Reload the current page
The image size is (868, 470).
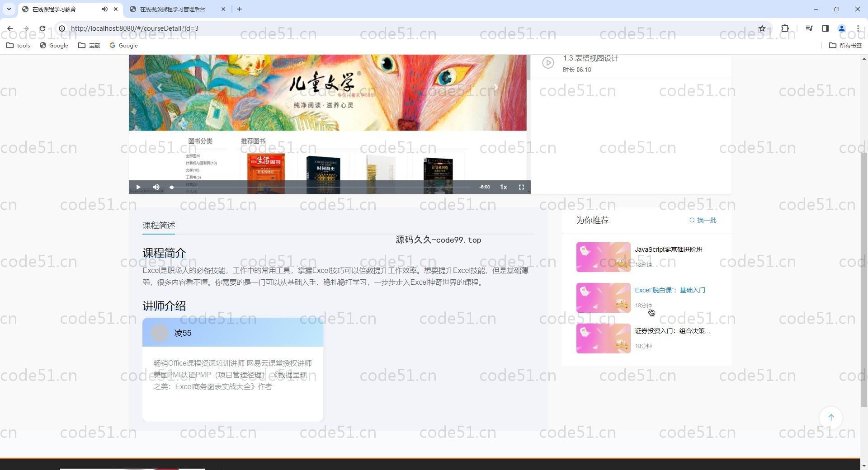pos(42,28)
